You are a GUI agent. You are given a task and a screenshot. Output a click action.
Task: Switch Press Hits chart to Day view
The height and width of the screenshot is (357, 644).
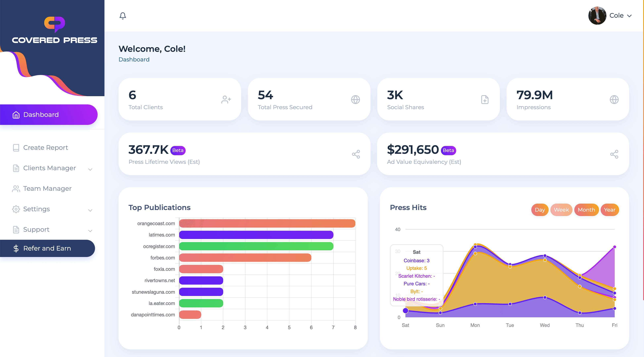point(540,210)
